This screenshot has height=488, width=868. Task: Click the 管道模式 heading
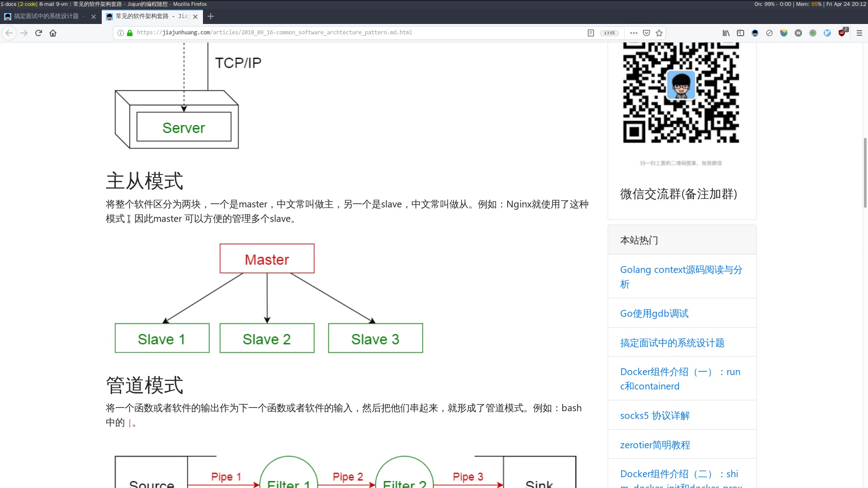pos(145,385)
